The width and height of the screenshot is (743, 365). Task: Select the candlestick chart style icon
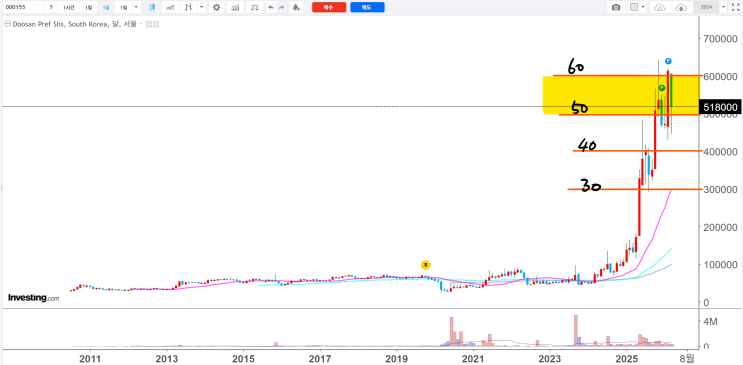click(152, 7)
